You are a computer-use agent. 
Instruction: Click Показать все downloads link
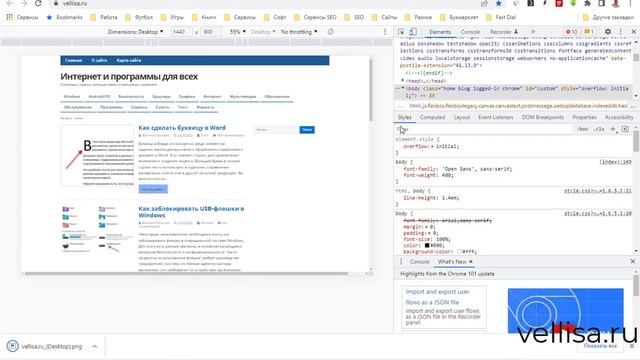[x=600, y=345]
